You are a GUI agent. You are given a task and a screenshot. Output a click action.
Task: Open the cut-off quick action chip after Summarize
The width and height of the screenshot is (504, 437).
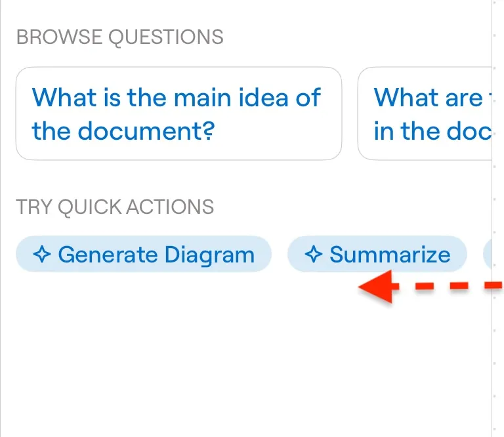coord(488,254)
